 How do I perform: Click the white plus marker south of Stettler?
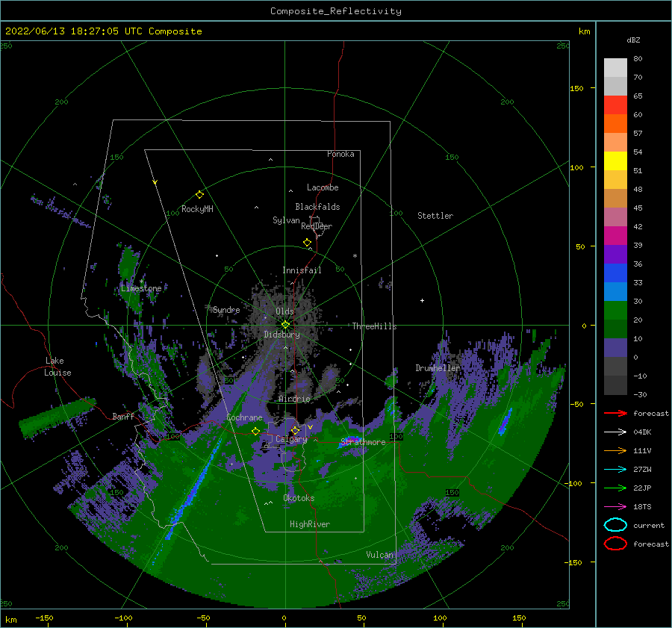click(422, 300)
